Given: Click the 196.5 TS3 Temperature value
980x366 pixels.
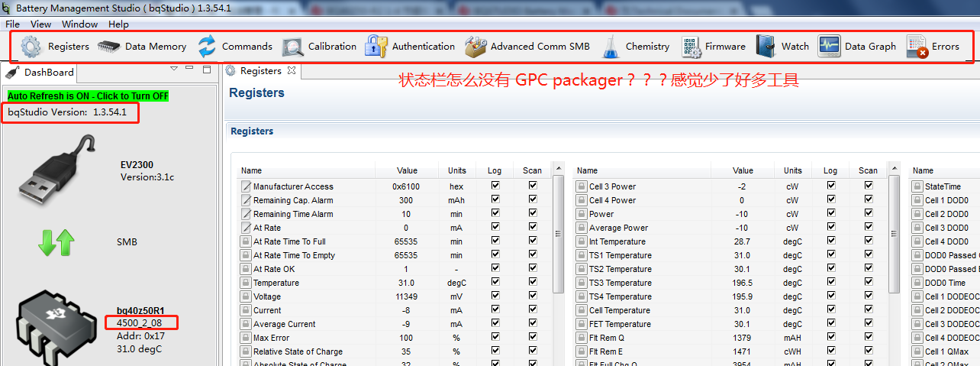Looking at the screenshot, I should 742,282.
